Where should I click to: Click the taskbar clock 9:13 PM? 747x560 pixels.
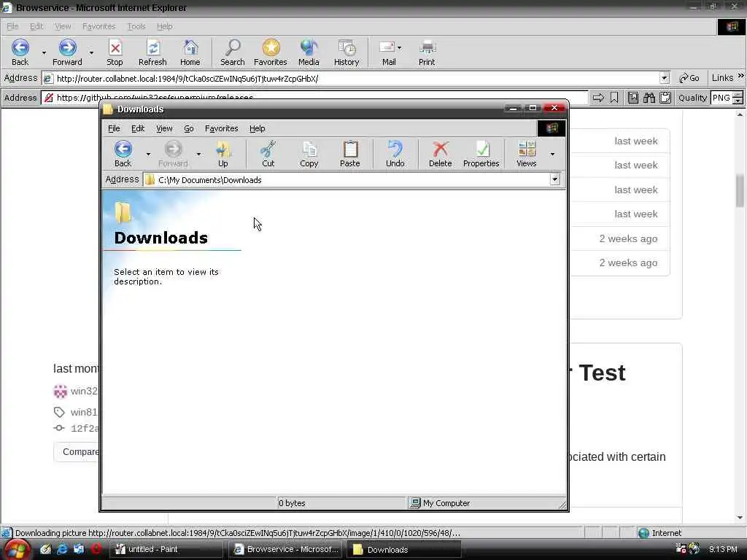tap(723, 549)
